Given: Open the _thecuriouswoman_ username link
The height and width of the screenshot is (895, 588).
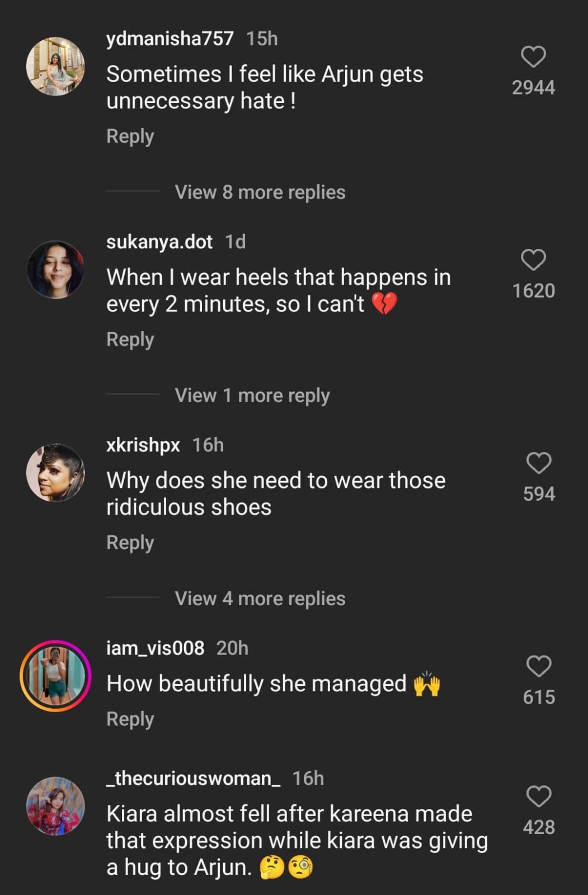Looking at the screenshot, I should click(193, 778).
